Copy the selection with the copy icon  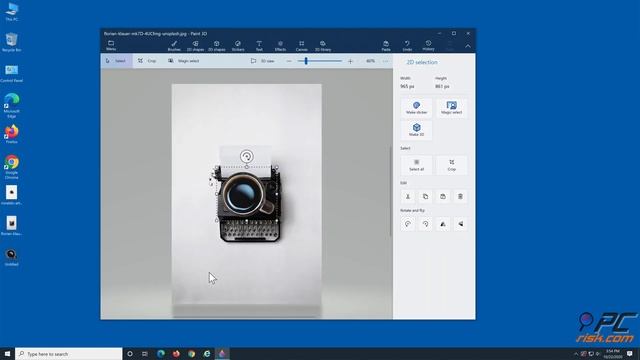tap(425, 197)
